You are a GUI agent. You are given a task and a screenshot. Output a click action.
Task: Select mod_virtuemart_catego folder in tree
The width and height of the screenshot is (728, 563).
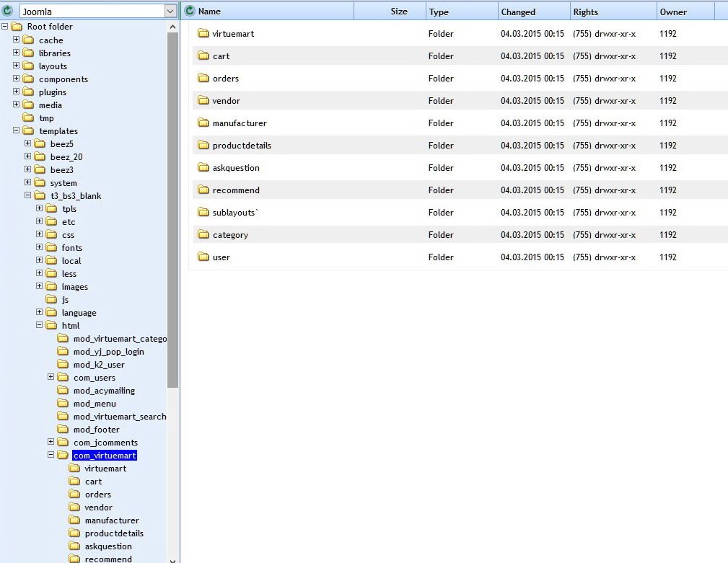(x=120, y=339)
